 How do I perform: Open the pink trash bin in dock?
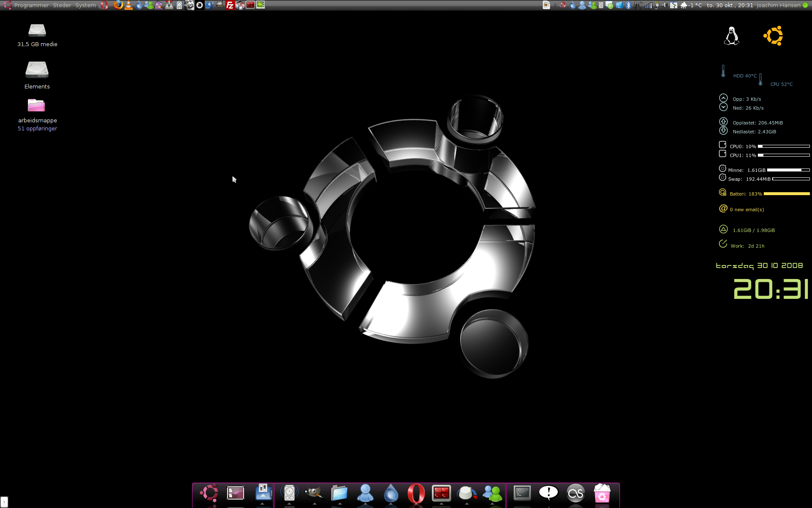tap(602, 493)
